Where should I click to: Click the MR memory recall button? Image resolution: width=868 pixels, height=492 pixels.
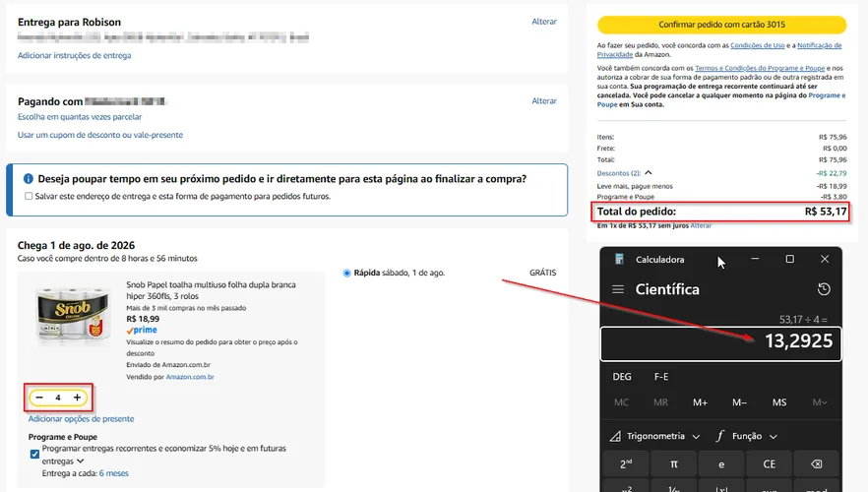(660, 402)
